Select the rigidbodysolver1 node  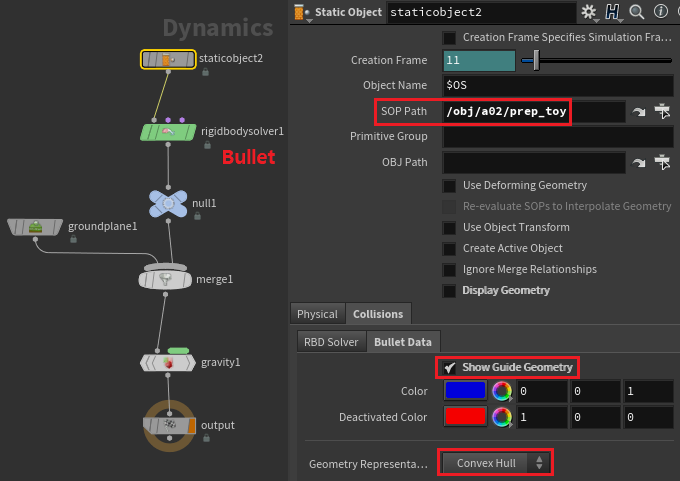(168, 131)
